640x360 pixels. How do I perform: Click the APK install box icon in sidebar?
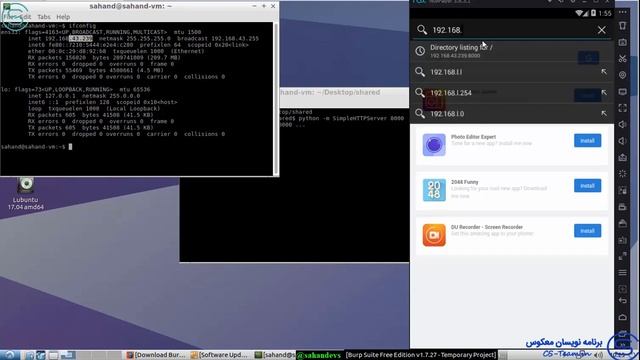pos(622,157)
